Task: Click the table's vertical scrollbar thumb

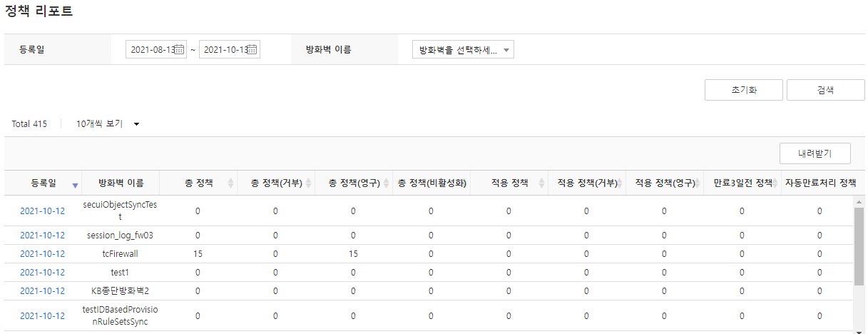Action: [x=859, y=246]
